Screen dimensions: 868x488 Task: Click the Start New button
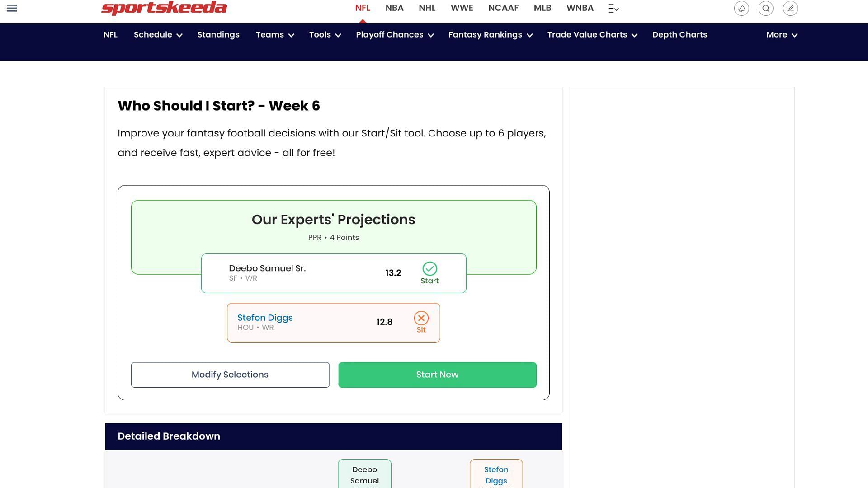pos(438,374)
